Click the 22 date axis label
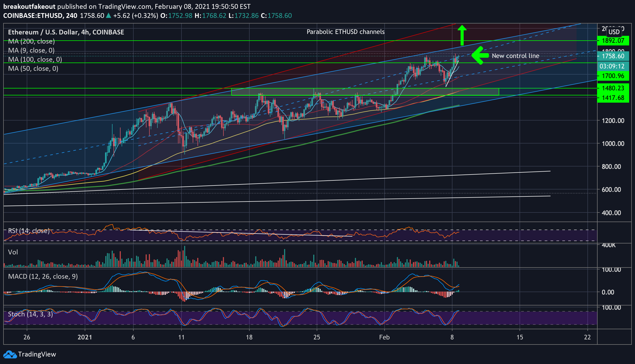The height and width of the screenshot is (364, 635). coord(587,337)
